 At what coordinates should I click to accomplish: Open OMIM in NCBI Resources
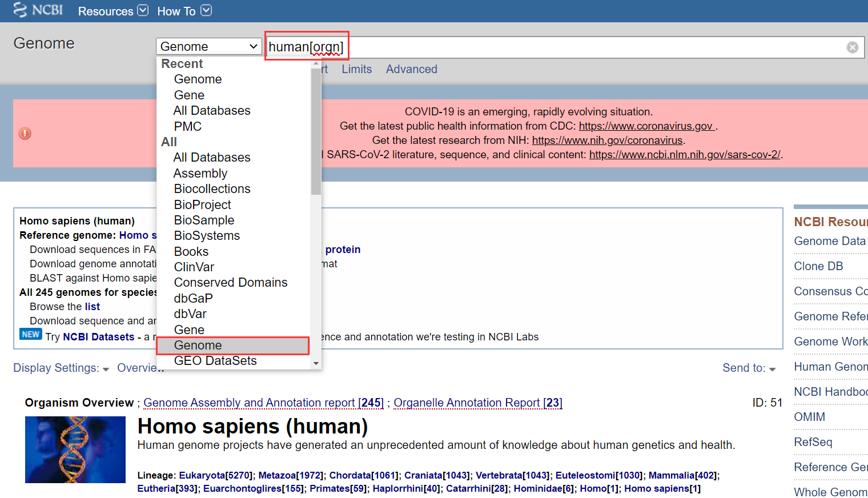tap(809, 417)
